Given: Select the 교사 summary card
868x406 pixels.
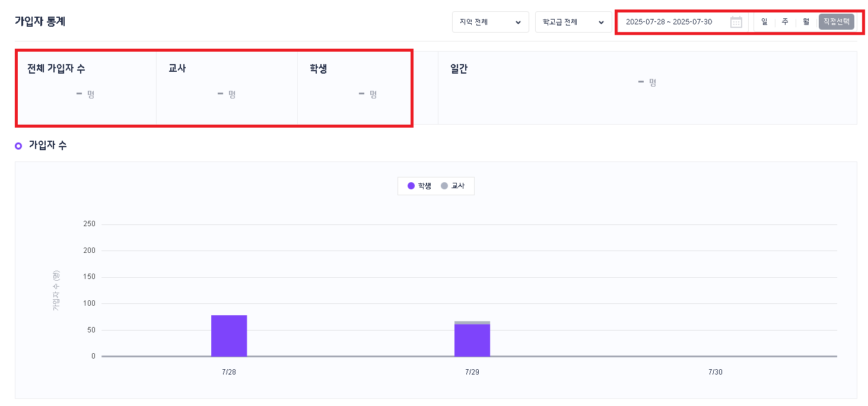Looking at the screenshot, I should click(x=227, y=88).
